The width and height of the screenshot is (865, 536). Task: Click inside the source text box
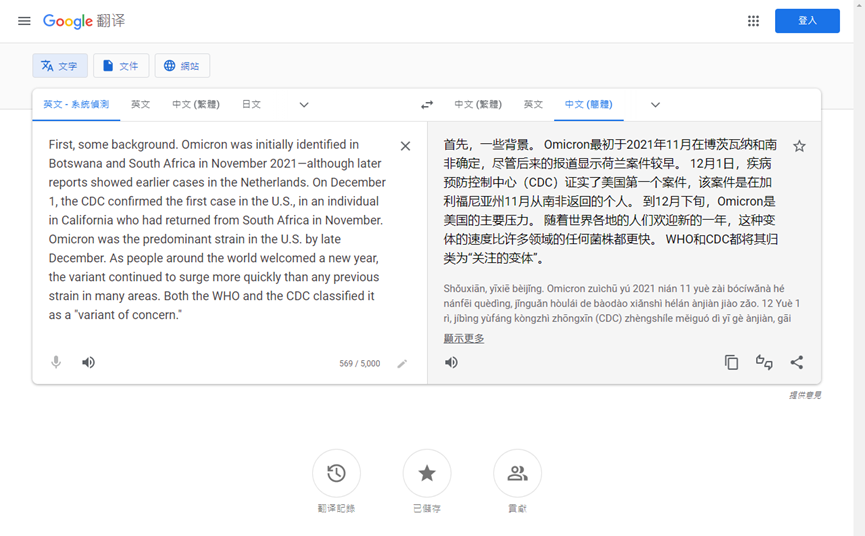(217, 229)
